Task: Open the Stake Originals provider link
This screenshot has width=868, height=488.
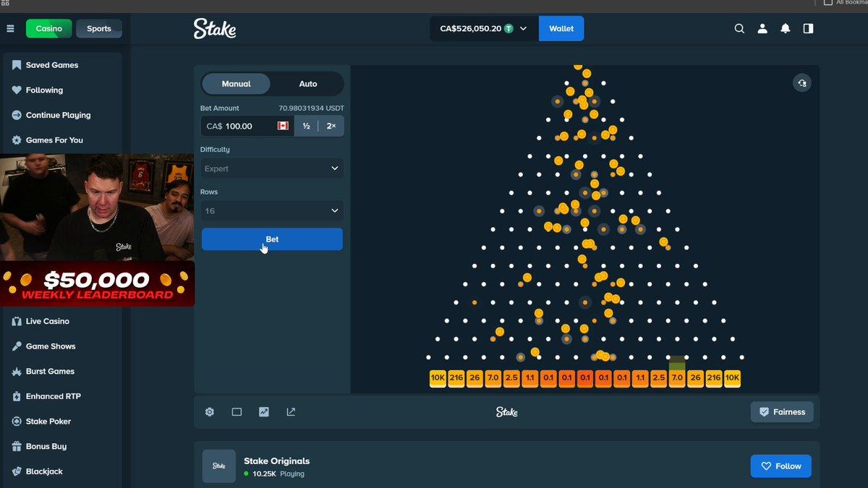Action: click(276, 461)
